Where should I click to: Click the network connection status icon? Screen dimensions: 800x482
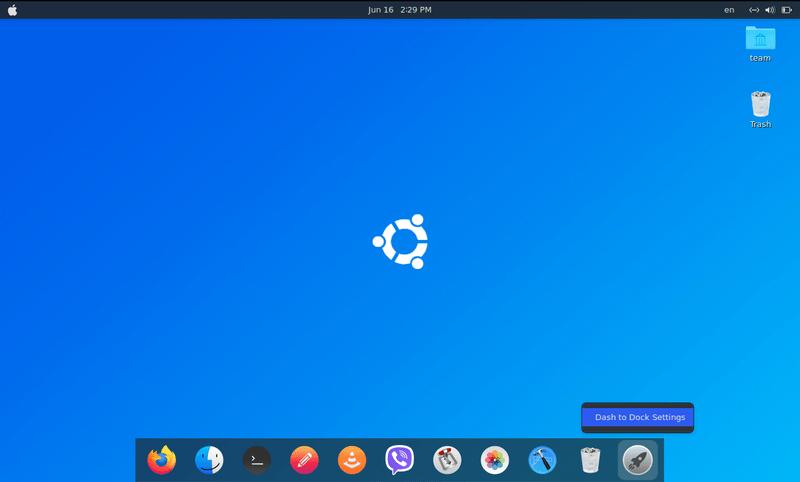tap(754, 10)
